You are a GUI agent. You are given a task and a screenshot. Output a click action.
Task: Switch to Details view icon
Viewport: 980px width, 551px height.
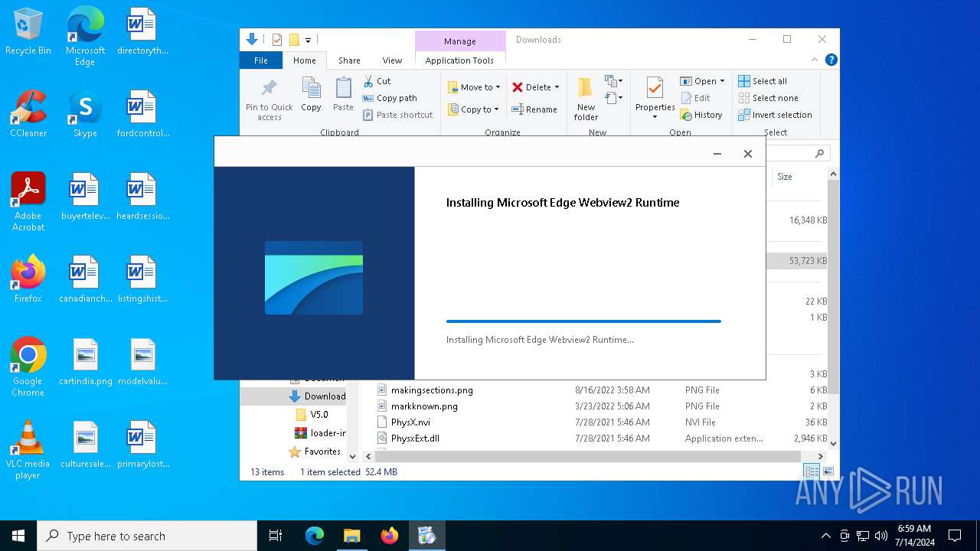(x=811, y=472)
